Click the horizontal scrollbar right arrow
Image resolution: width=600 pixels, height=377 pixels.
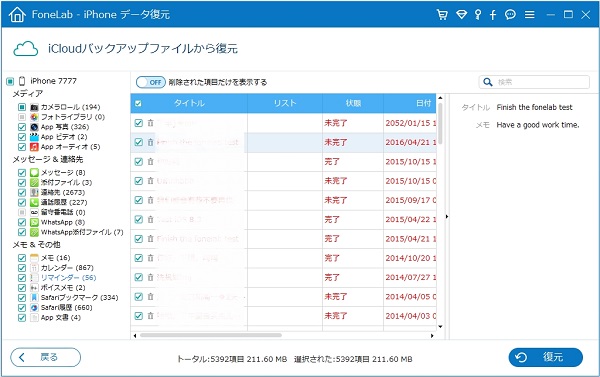click(432, 336)
